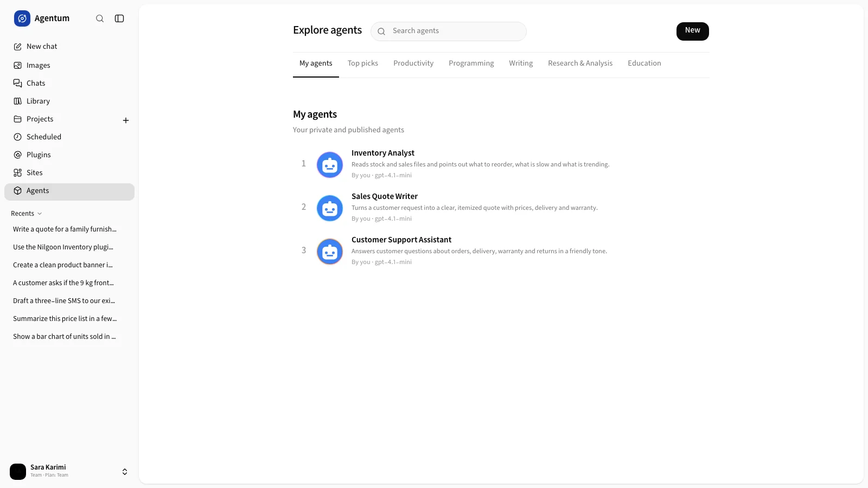The image size is (868, 488).
Task: Click the Scheduled label in sidebar
Action: click(x=44, y=137)
